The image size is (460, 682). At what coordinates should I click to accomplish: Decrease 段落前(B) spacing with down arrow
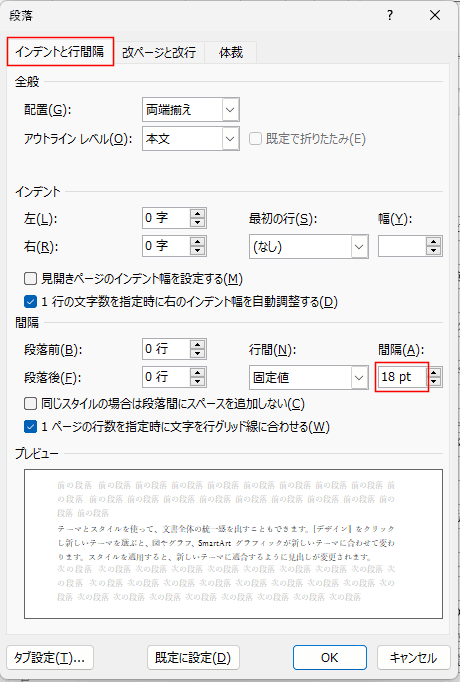coord(197,354)
